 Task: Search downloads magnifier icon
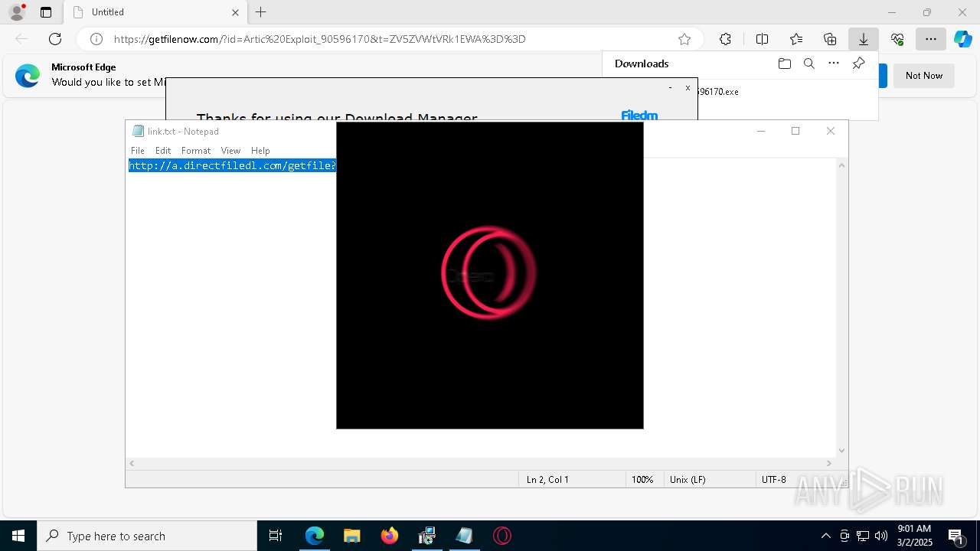809,64
